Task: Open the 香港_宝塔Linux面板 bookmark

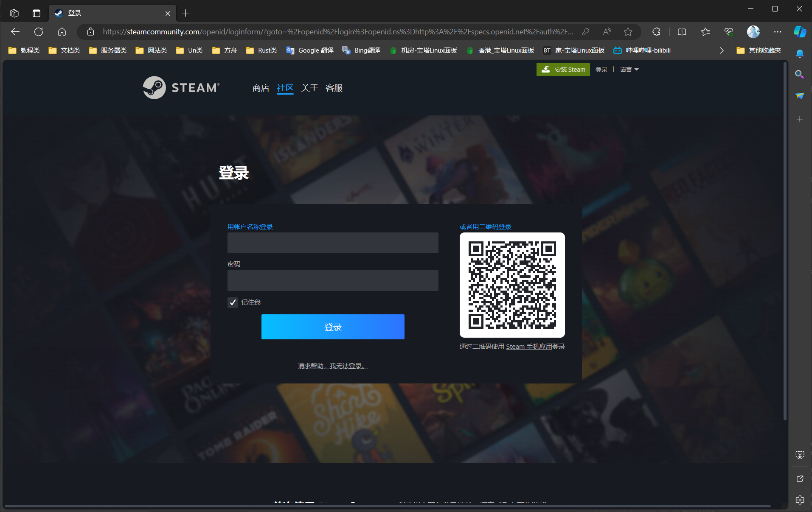Action: (x=500, y=50)
